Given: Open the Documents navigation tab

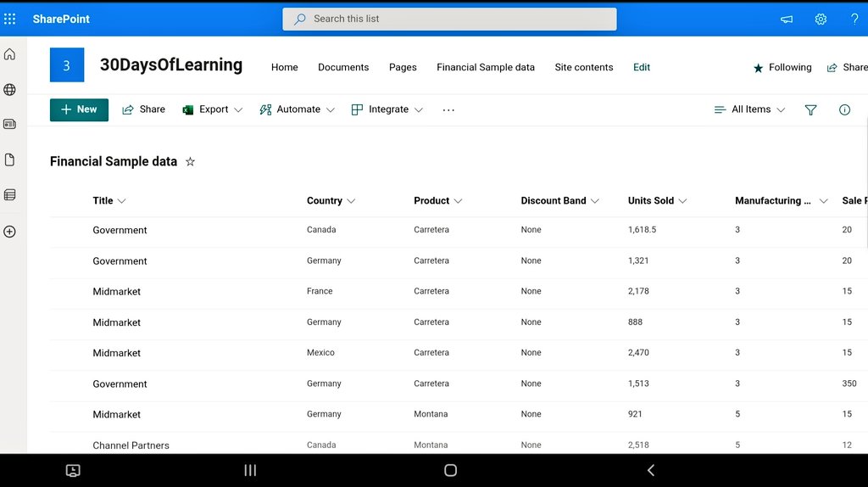Looking at the screenshot, I should (343, 68).
